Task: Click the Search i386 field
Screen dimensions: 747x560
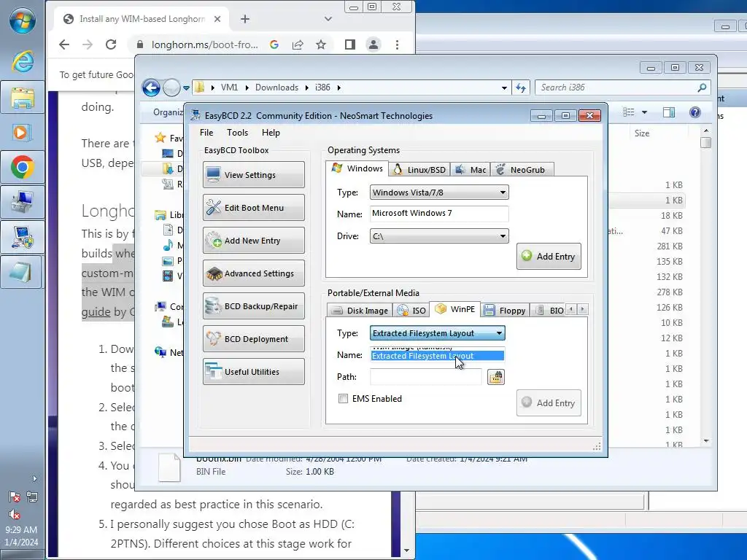Action: 622,87
